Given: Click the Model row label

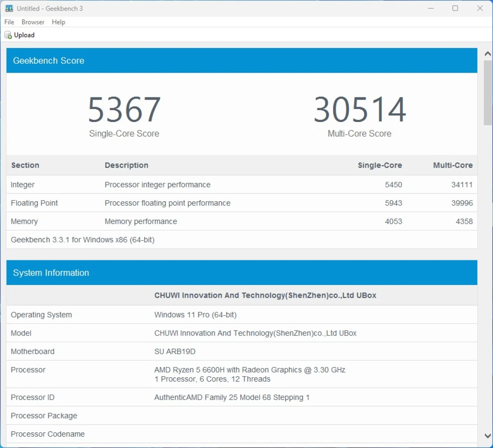Looking at the screenshot, I should coord(21,333).
